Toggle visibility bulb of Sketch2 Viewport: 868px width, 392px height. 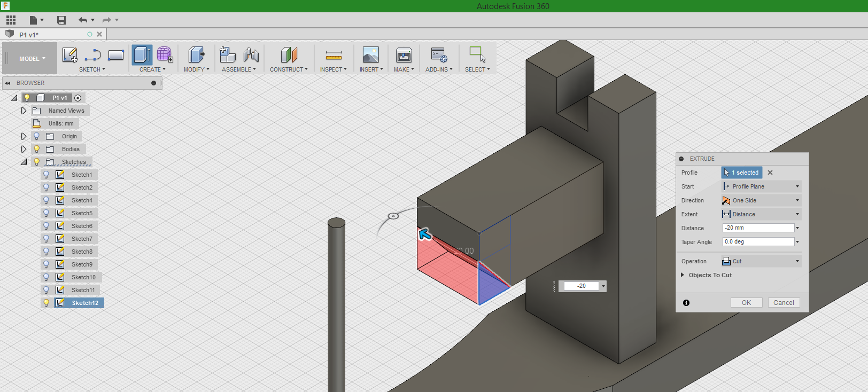click(46, 187)
